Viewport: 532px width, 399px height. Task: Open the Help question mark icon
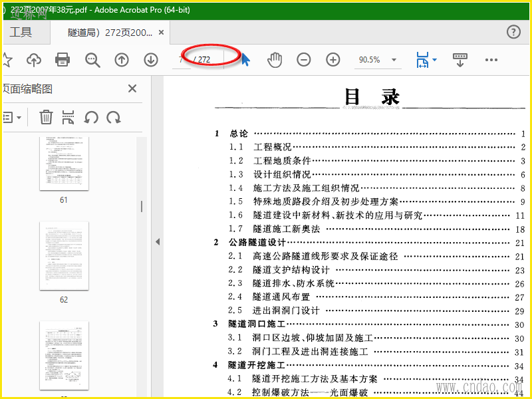[513, 32]
